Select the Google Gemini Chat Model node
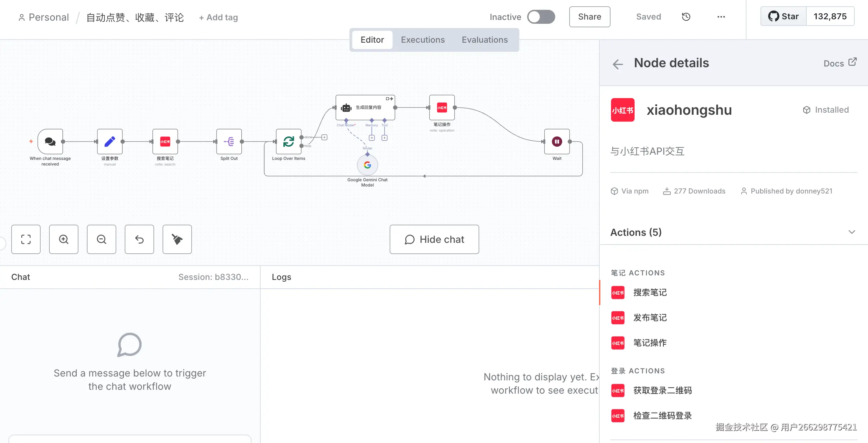 pyautogui.click(x=367, y=165)
